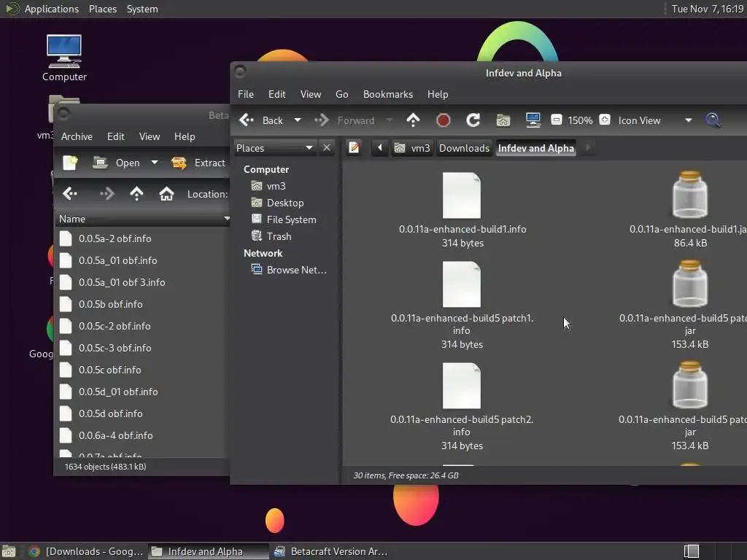The height and width of the screenshot is (560, 747).
Task: Click Downloads in the path bar
Action: pyautogui.click(x=464, y=147)
